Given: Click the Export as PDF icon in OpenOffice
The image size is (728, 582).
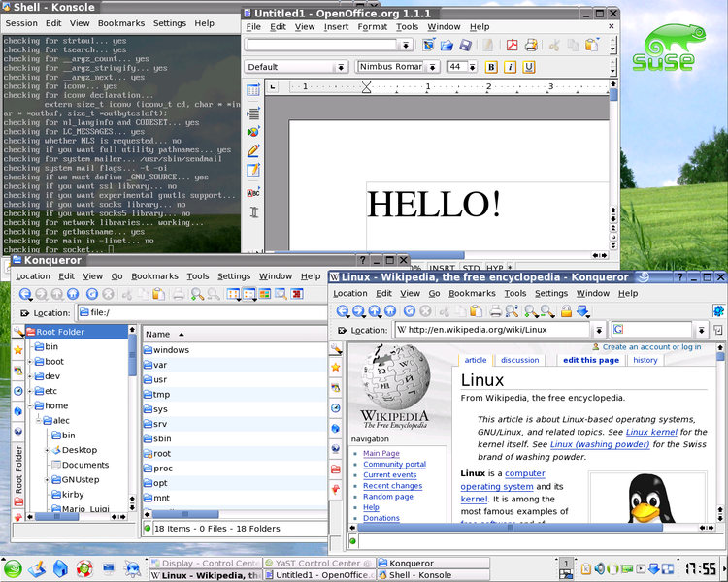Looking at the screenshot, I should 512,45.
